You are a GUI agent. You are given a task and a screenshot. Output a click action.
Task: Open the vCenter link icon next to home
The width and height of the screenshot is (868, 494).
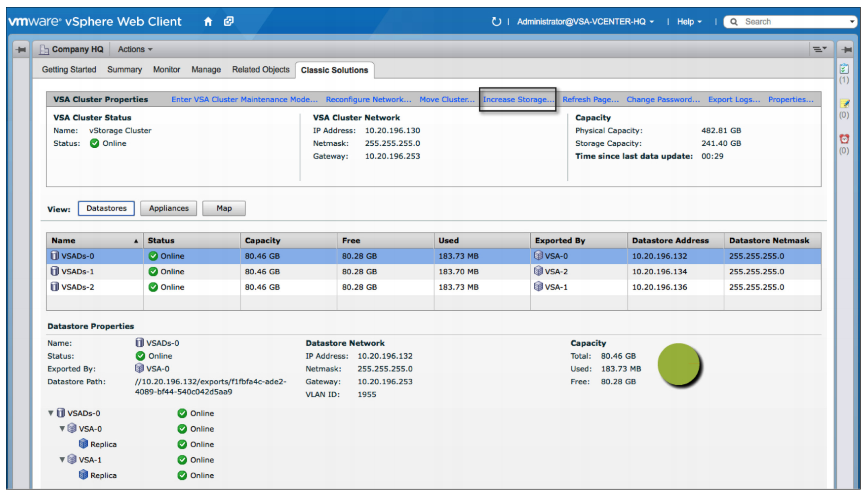click(x=229, y=21)
